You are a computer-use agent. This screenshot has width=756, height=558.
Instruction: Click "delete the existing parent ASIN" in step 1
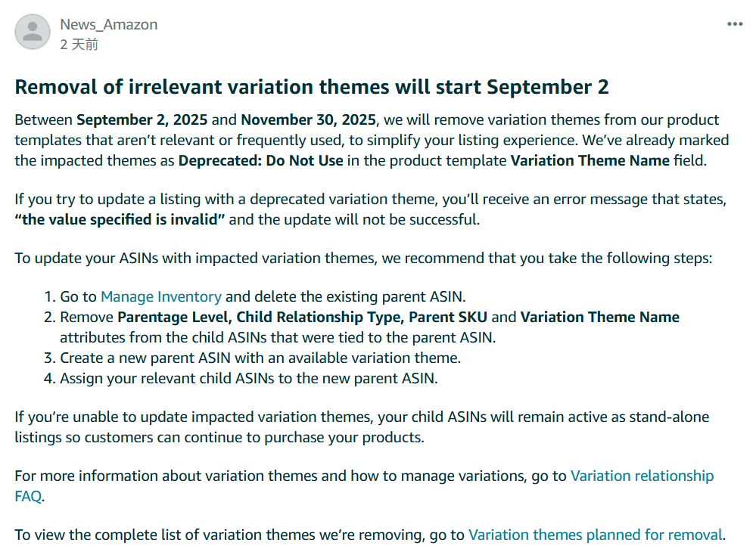(359, 297)
